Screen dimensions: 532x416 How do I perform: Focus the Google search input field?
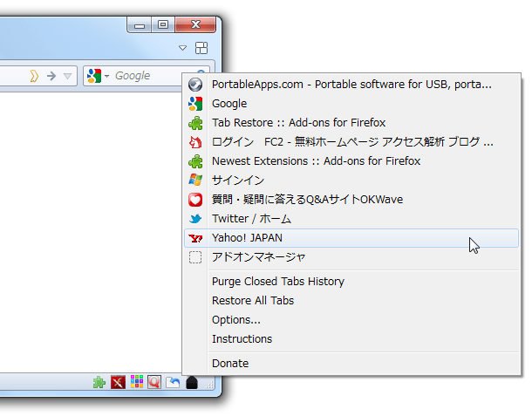click(148, 76)
